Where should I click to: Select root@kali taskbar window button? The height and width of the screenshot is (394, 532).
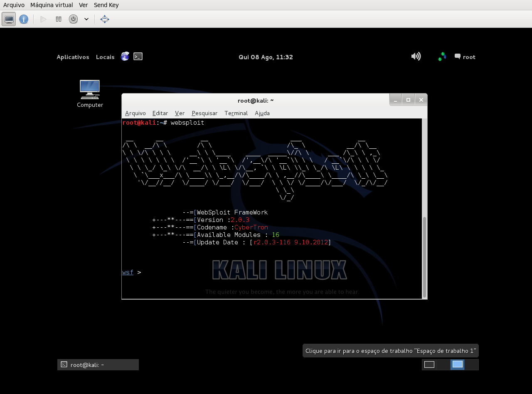click(98, 364)
